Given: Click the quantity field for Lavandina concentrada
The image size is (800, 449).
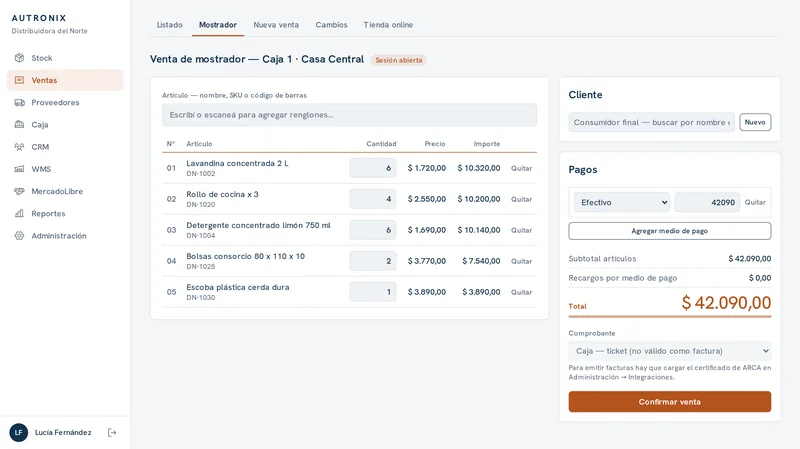Looking at the screenshot, I should click(373, 168).
